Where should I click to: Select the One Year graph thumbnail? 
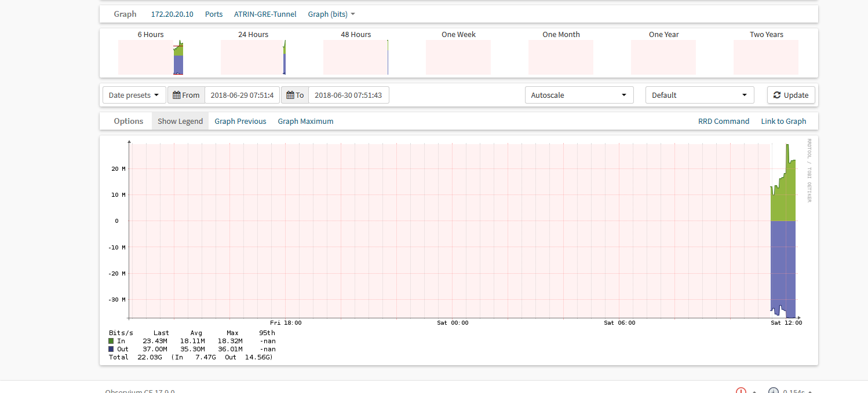tap(663, 57)
